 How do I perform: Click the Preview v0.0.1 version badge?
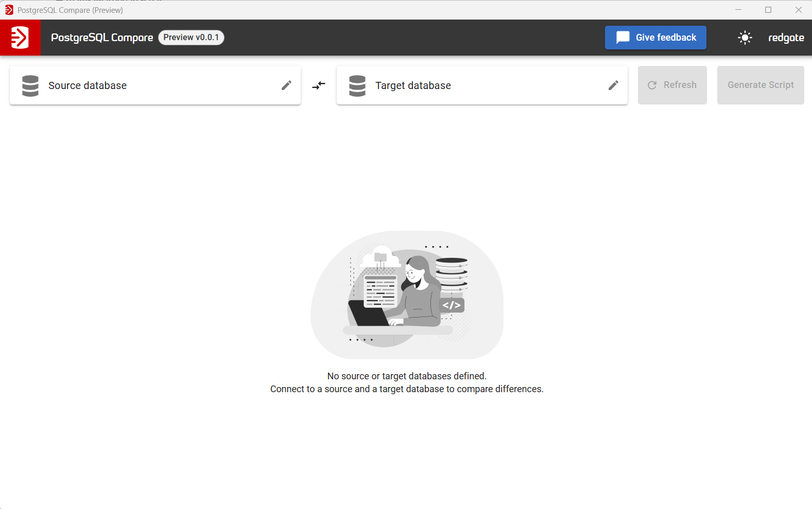[x=191, y=38]
